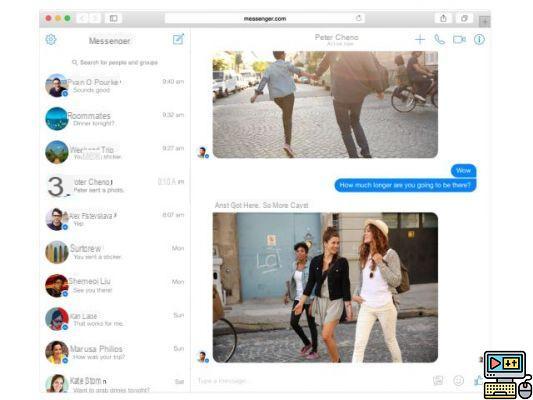Viewport: 533px width, 400px height.
Task: Go back in Safari
Action: (83, 18)
